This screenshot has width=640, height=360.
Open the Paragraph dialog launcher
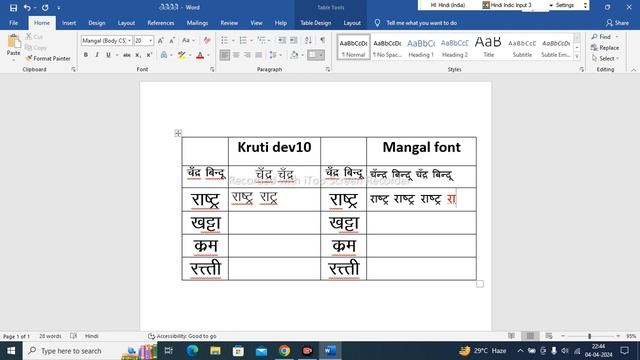(328, 70)
